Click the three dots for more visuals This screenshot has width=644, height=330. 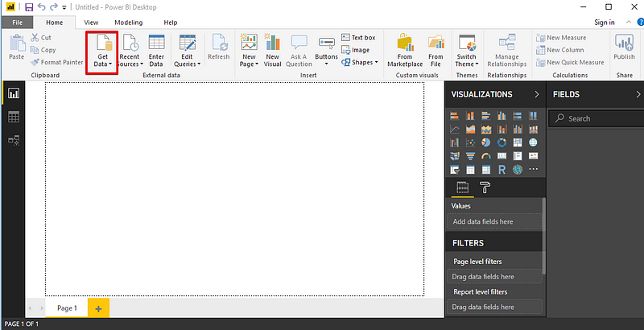[x=533, y=169]
